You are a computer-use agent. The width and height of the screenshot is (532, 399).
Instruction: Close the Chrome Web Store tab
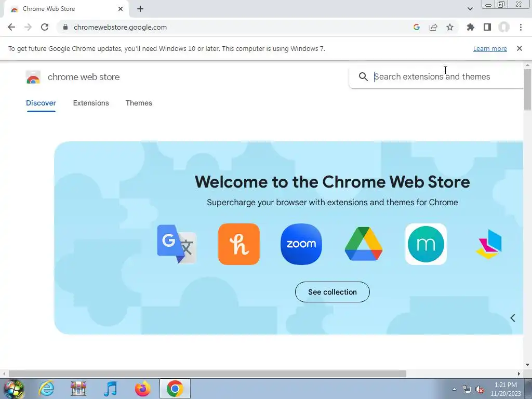[121, 9]
